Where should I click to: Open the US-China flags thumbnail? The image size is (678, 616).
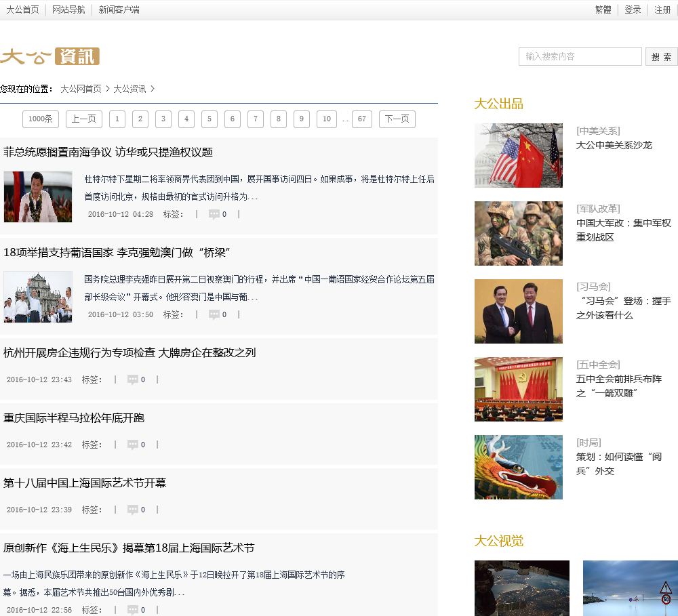519,156
